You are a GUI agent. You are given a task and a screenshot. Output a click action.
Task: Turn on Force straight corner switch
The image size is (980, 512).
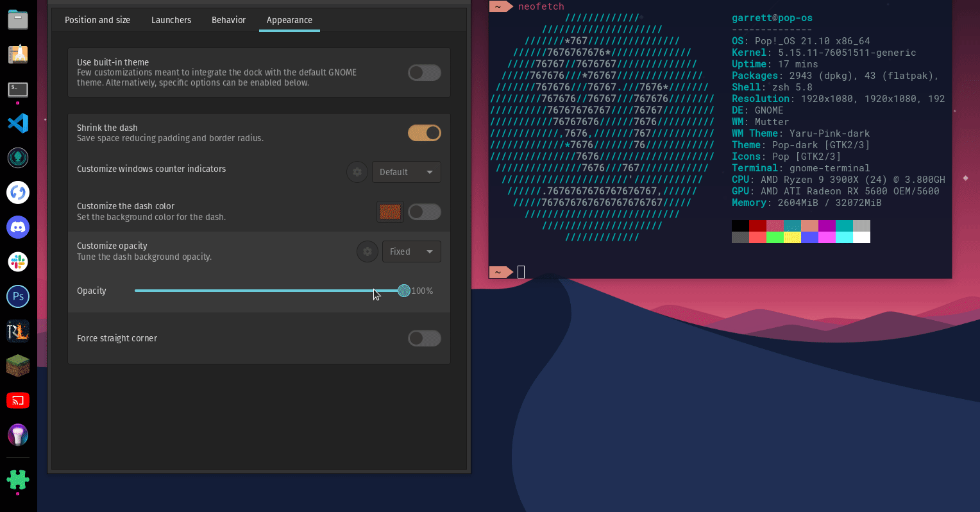(425, 338)
